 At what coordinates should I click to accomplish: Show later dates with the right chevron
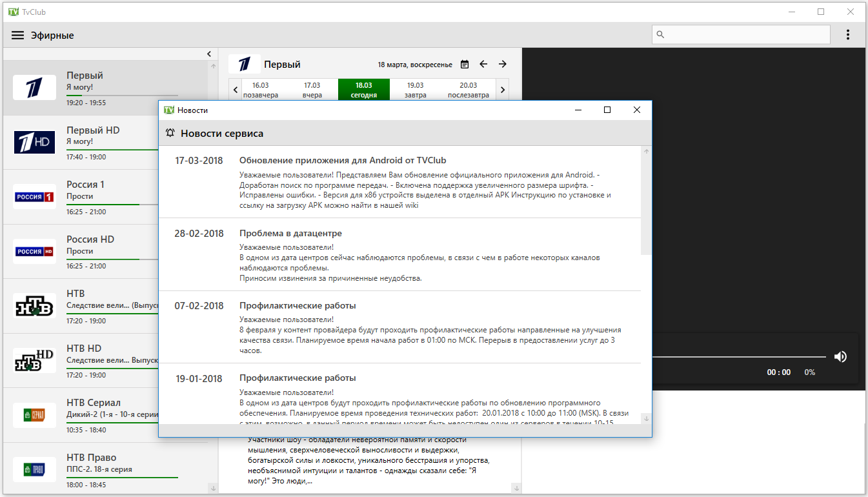point(503,90)
